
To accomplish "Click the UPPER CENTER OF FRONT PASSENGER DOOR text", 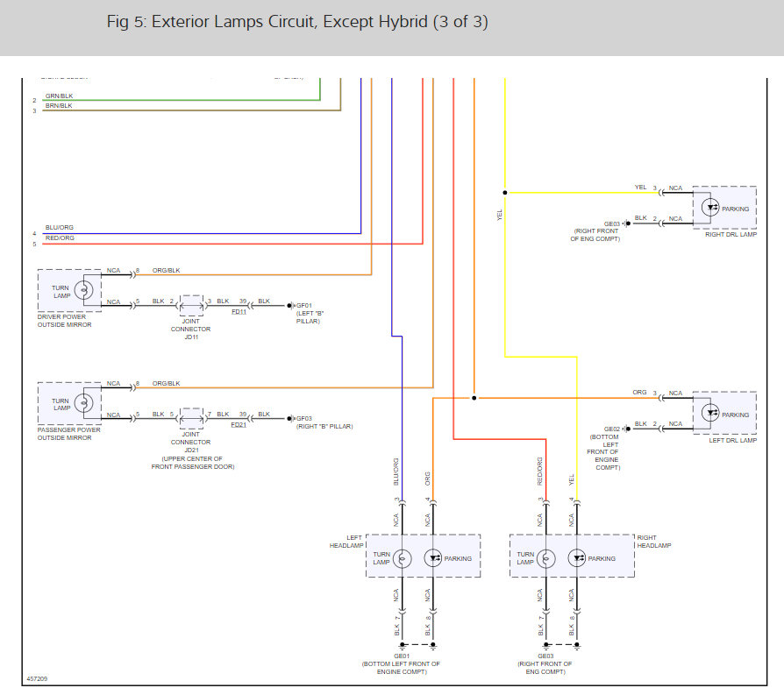I will pos(193,463).
